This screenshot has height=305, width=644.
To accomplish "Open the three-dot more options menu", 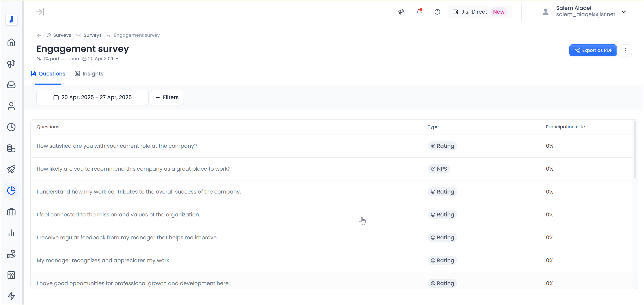I will tap(626, 50).
